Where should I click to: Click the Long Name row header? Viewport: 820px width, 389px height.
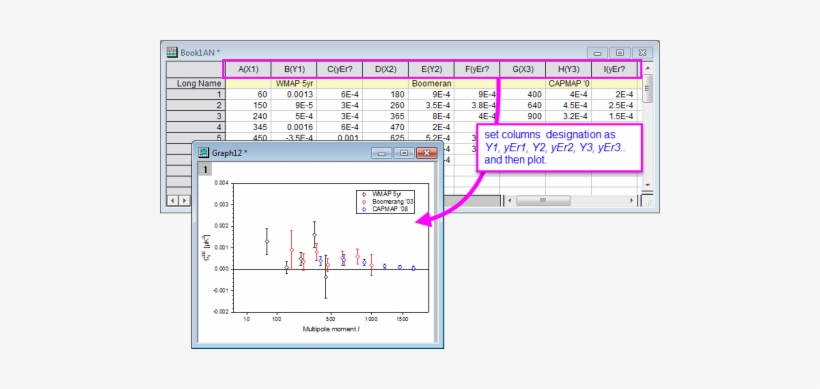pos(196,83)
